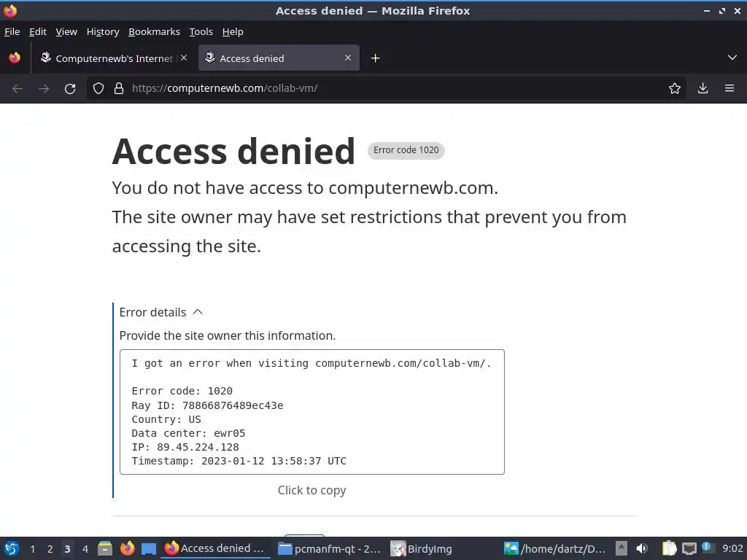
Task: Open the Tools menu
Action: [201, 31]
